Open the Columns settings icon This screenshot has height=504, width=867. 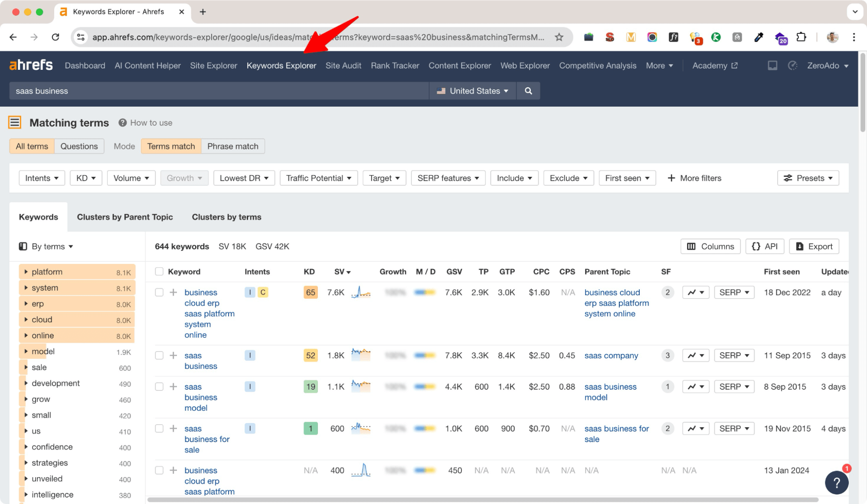(692, 246)
